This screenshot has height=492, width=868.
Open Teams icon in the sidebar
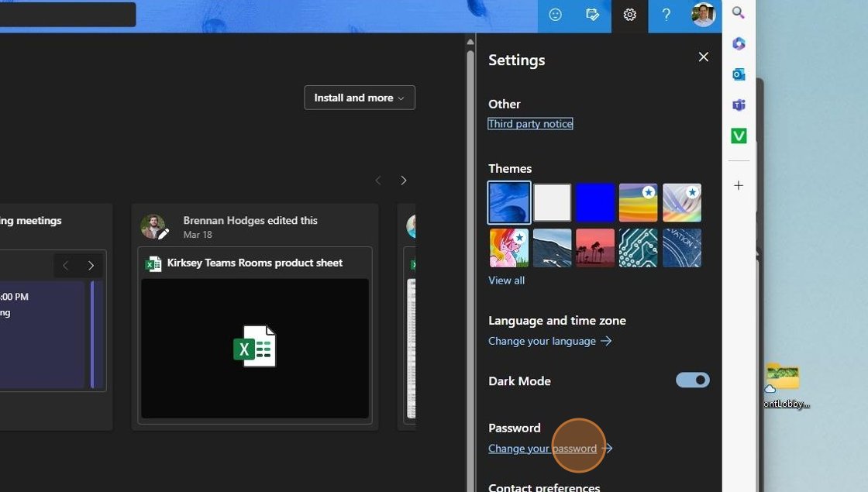point(739,105)
